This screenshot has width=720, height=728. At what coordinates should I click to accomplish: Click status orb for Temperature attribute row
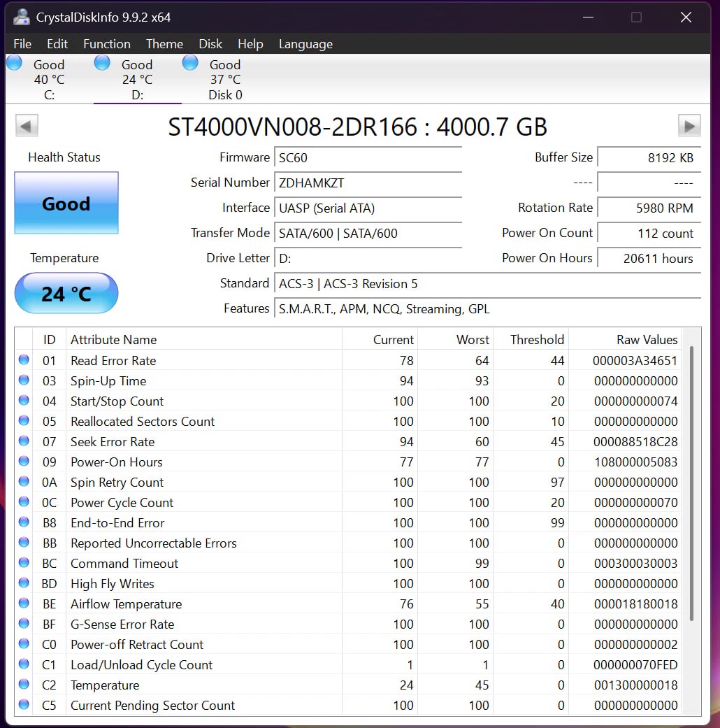pos(24,684)
